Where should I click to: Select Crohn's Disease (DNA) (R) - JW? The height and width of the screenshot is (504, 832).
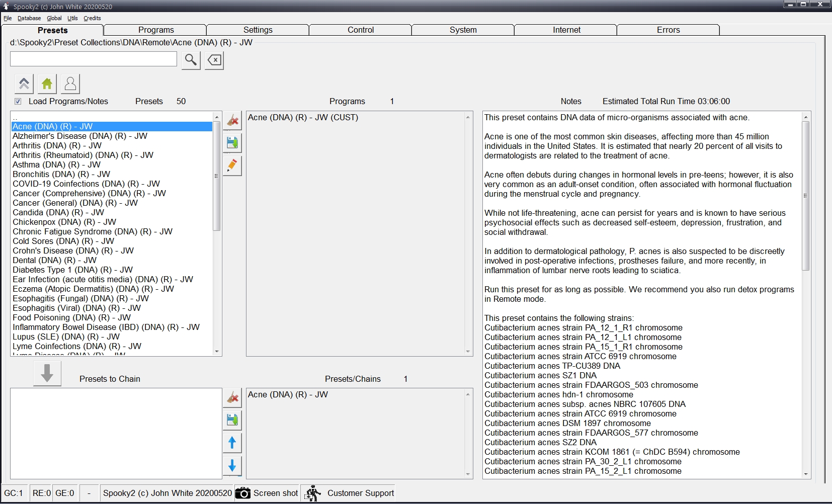112,251
